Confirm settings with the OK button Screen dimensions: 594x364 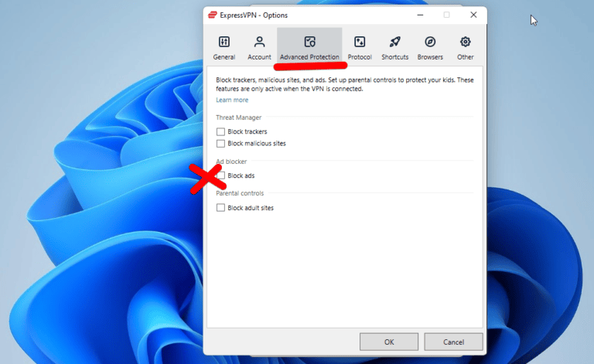tap(389, 342)
